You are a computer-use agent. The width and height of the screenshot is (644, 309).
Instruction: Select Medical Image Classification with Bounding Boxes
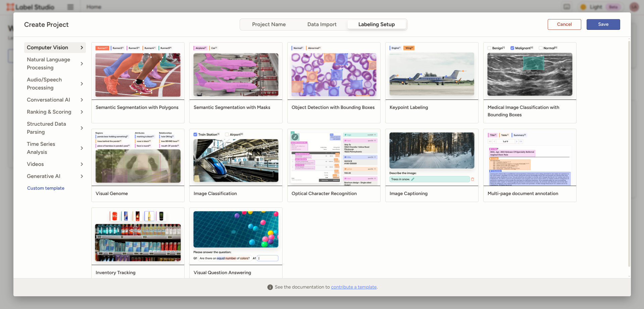pos(530,83)
